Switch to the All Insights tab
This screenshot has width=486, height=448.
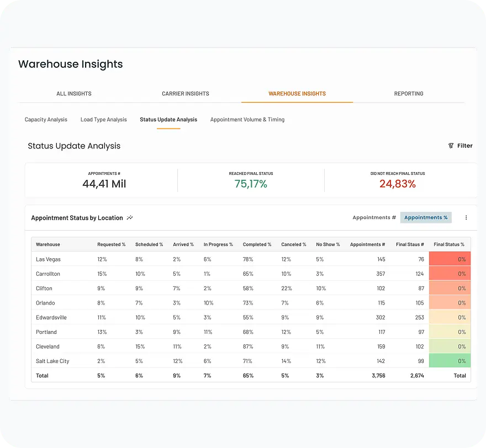click(74, 94)
